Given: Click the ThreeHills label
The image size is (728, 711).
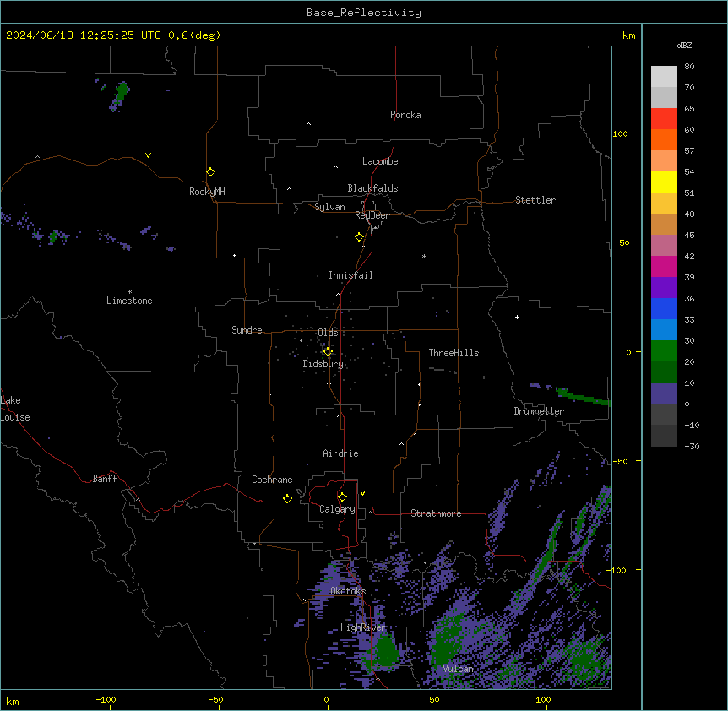Looking at the screenshot, I should (x=454, y=353).
